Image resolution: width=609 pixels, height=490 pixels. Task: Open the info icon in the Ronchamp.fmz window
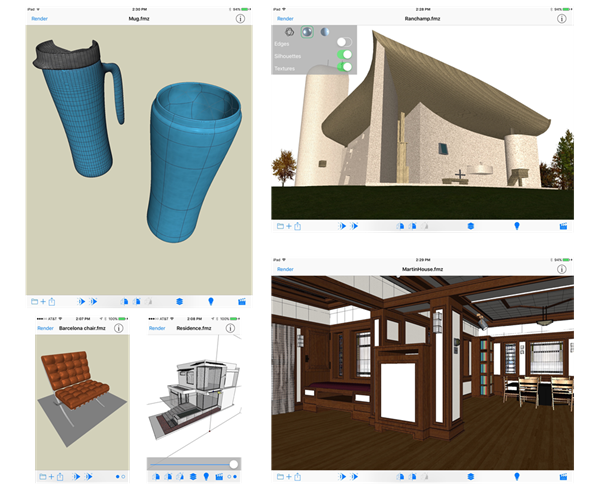click(x=562, y=19)
